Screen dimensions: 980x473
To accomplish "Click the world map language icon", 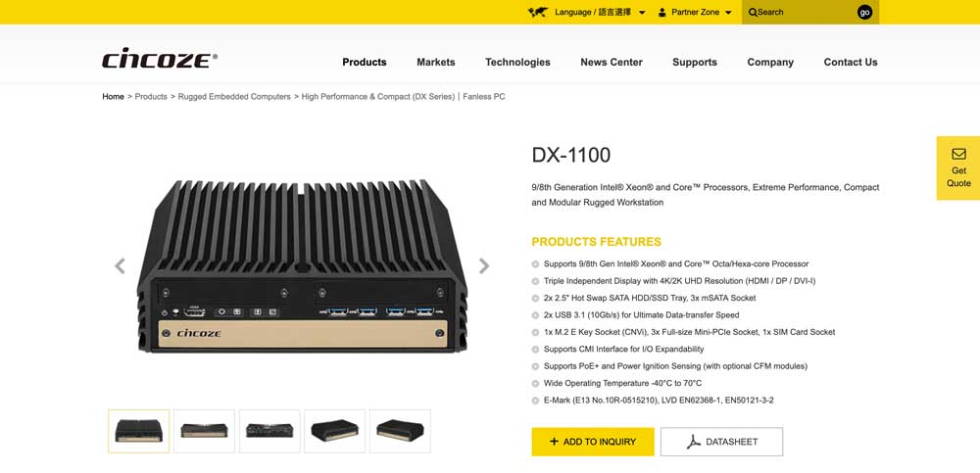I will (x=537, y=12).
